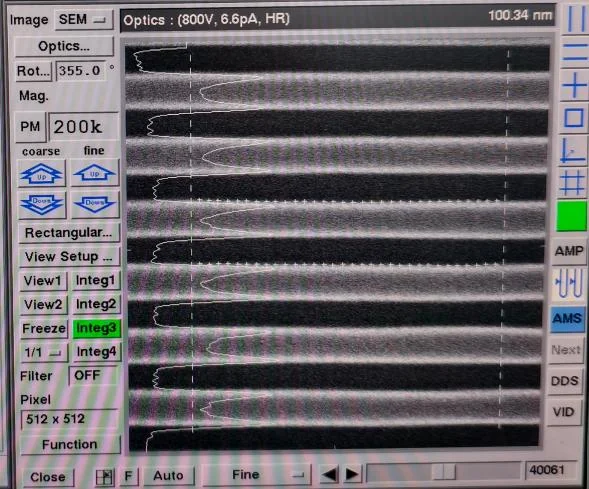
Task: Open the View Setup ... menu
Action: (x=69, y=257)
